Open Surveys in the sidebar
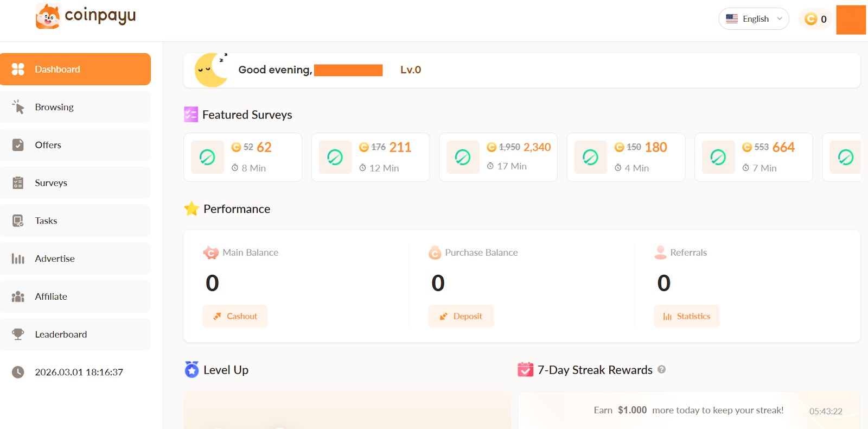This screenshot has width=868, height=429. point(75,183)
